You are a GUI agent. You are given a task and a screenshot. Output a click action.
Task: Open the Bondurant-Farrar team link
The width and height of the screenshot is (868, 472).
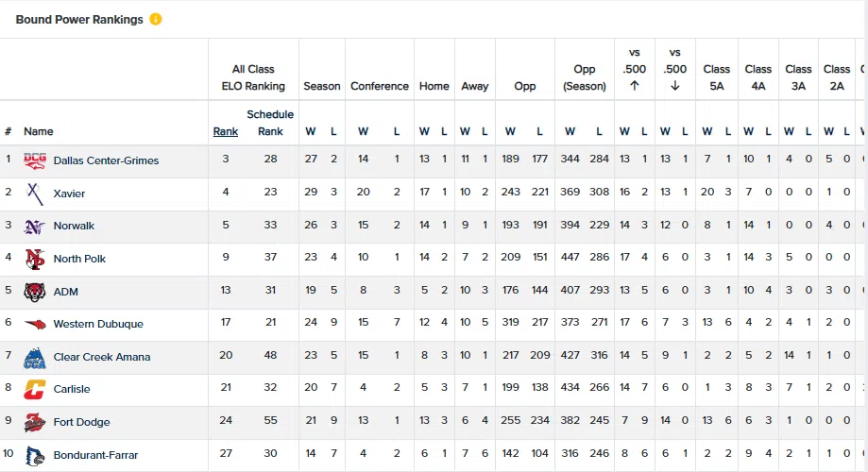pyautogui.click(x=95, y=456)
